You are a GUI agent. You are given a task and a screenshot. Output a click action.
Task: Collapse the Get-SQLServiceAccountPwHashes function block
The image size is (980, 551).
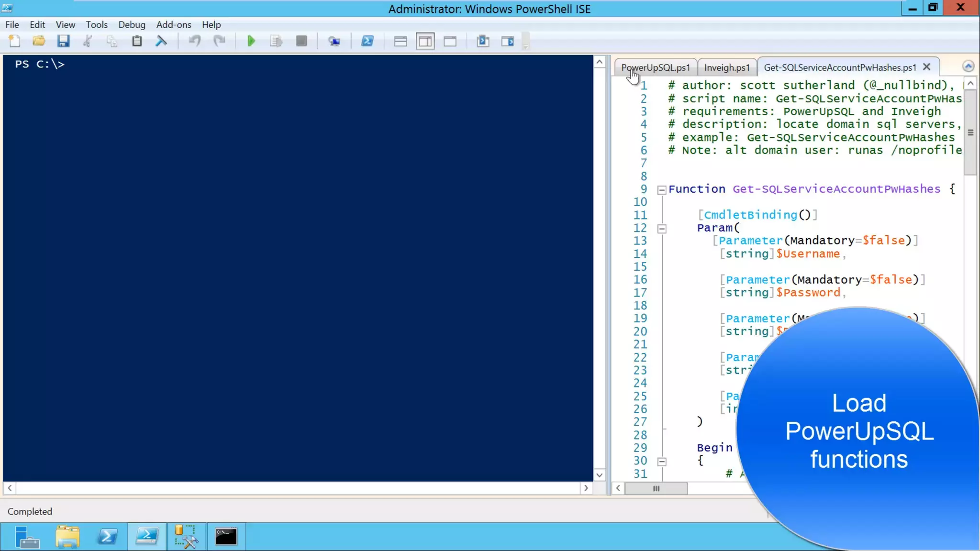click(x=662, y=190)
